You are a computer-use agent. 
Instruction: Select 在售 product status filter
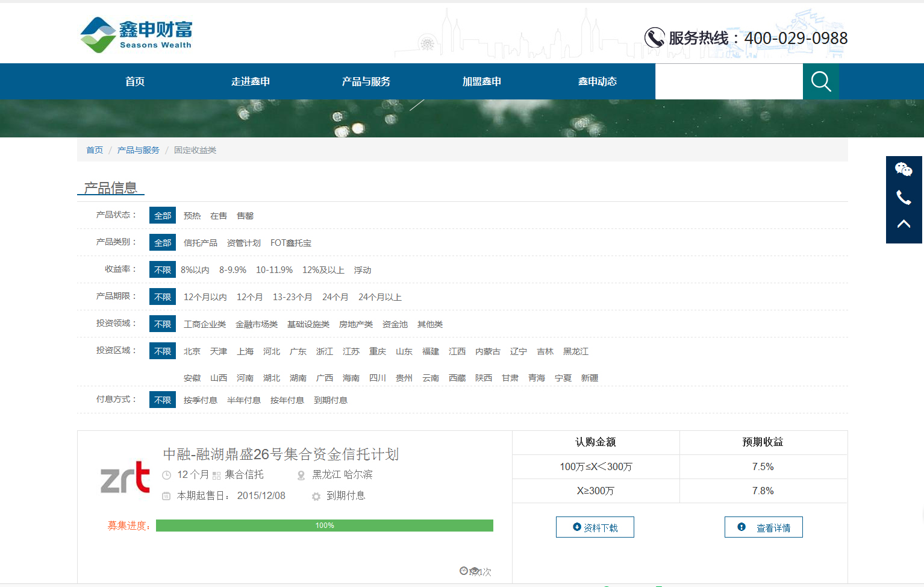pos(218,216)
